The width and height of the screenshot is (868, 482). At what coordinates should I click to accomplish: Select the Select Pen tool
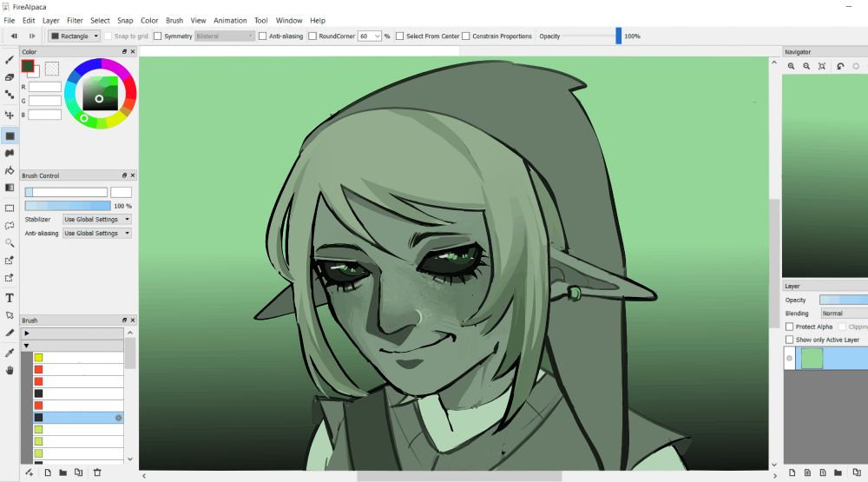[10, 261]
